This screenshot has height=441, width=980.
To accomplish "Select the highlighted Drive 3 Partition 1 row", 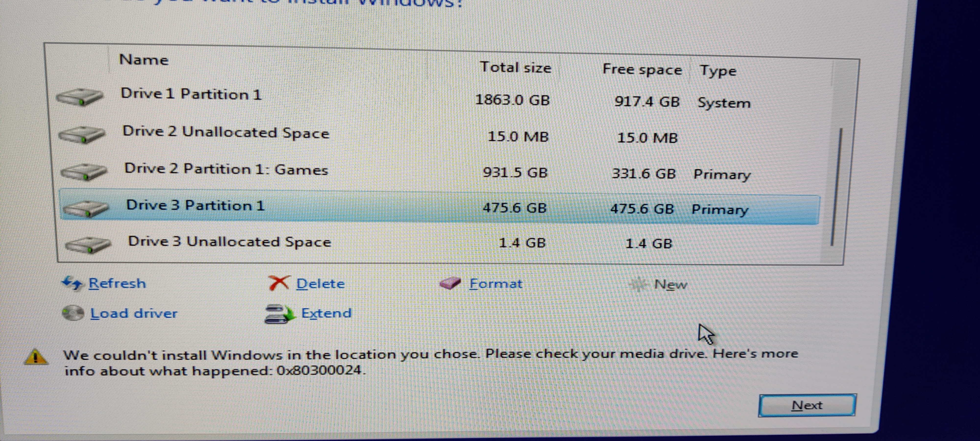I will pyautogui.click(x=439, y=207).
